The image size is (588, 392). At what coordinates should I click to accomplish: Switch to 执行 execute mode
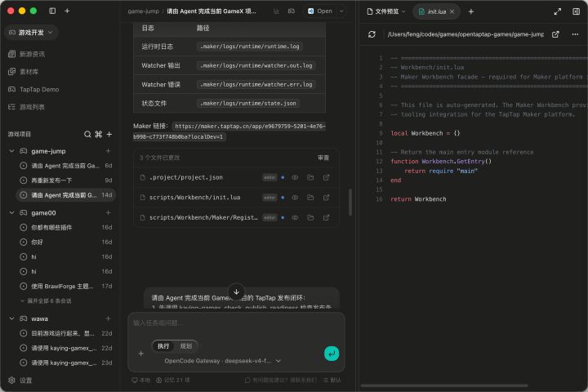(x=163, y=346)
